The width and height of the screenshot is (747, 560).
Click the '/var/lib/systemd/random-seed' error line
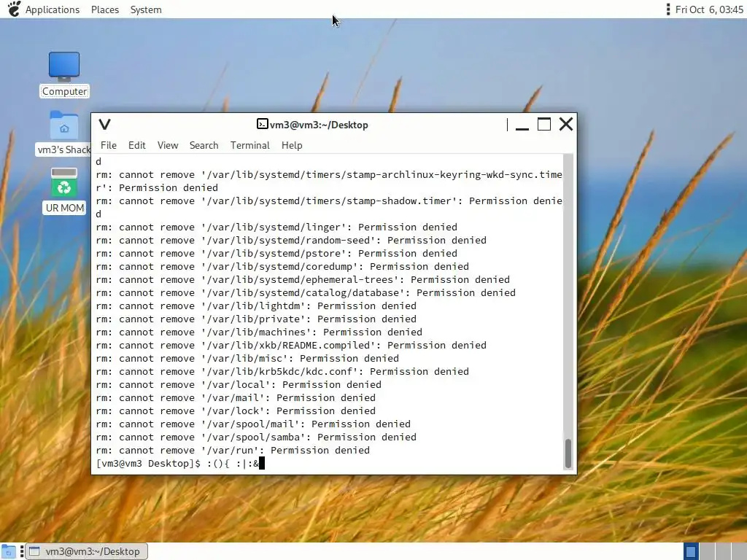(x=291, y=241)
